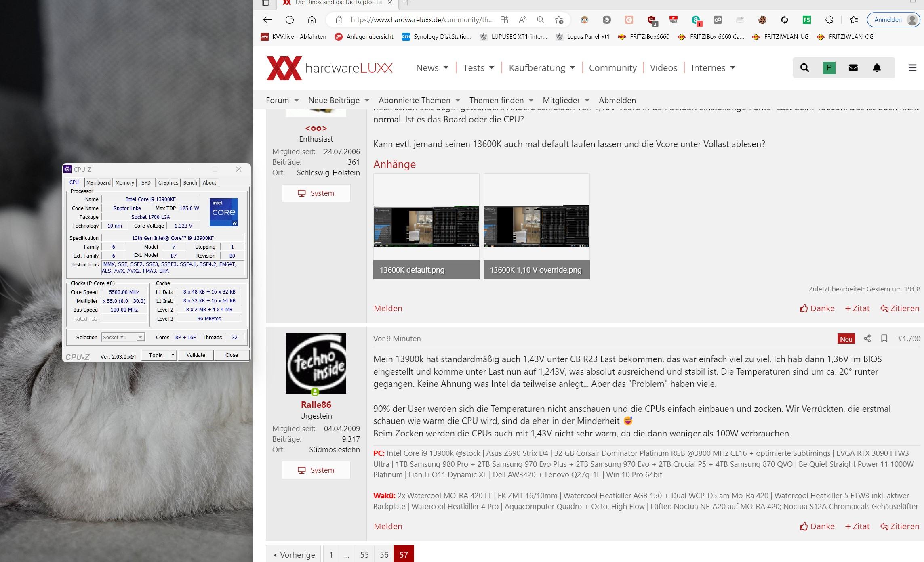Open notifications bell on hardwareluxx
The height and width of the screenshot is (562, 924).
click(877, 68)
